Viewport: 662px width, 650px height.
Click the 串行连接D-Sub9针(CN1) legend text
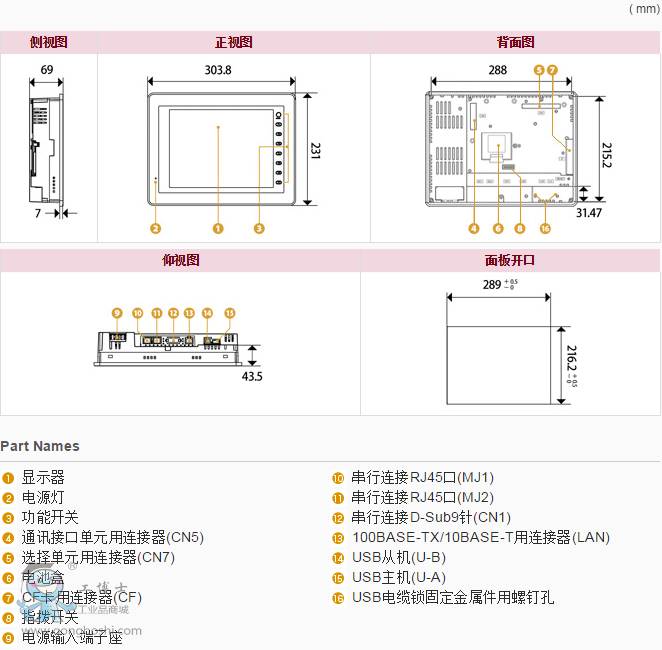(x=431, y=518)
